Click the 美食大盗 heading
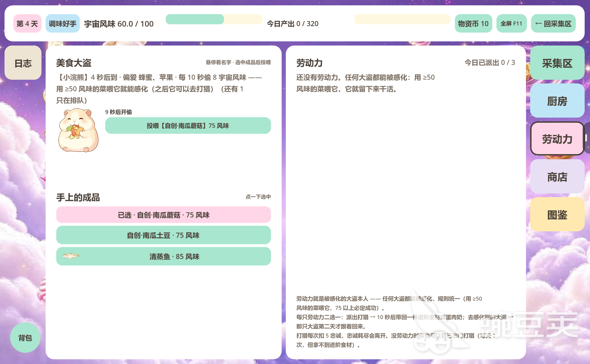 point(74,63)
